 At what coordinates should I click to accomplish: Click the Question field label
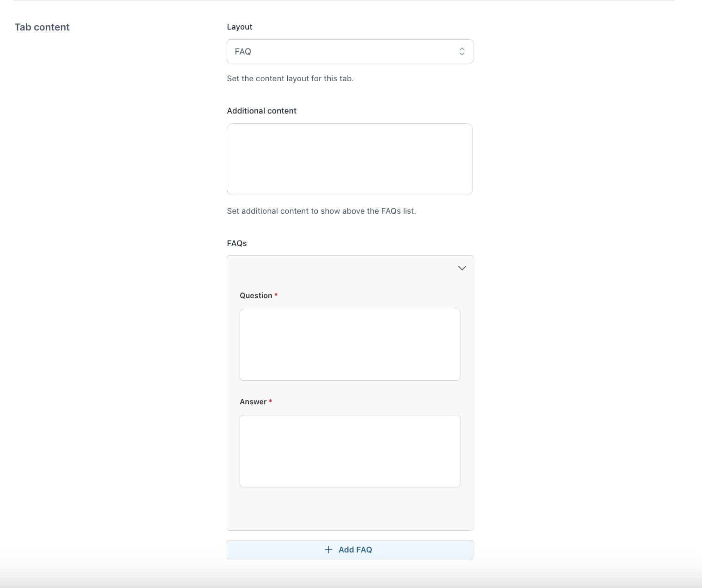click(256, 295)
